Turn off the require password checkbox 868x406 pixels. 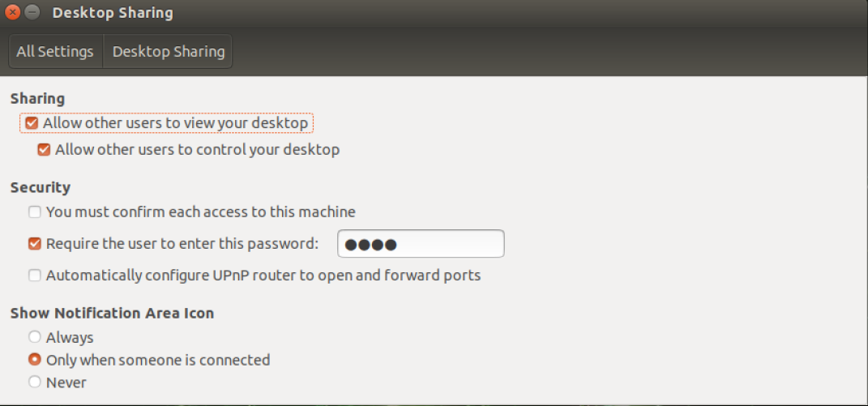click(x=35, y=244)
